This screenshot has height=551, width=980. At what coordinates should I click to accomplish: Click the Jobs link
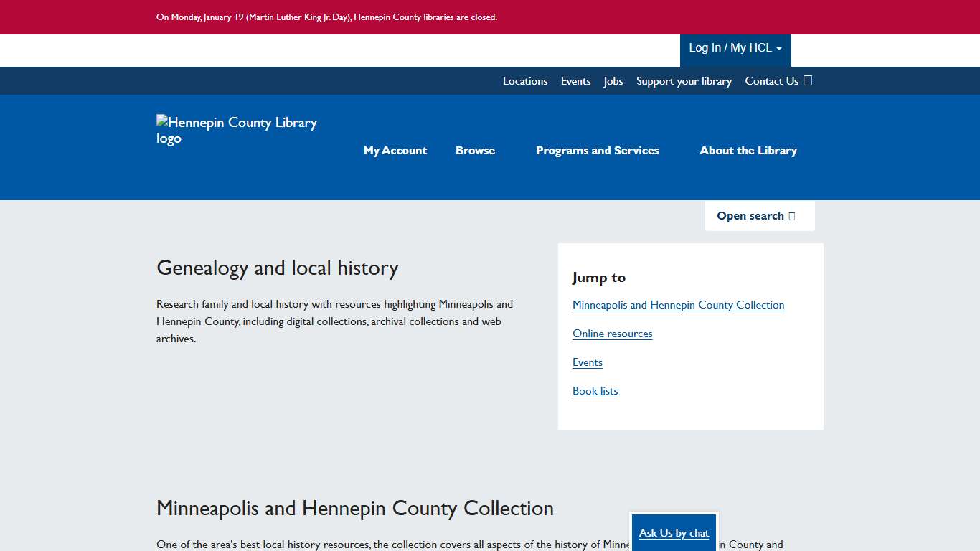[x=613, y=80]
